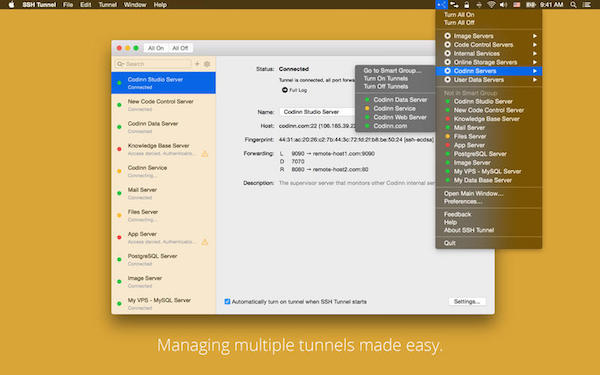The height and width of the screenshot is (375, 600).
Task: Open the Tunnel menu in menu bar
Action: click(x=108, y=5)
